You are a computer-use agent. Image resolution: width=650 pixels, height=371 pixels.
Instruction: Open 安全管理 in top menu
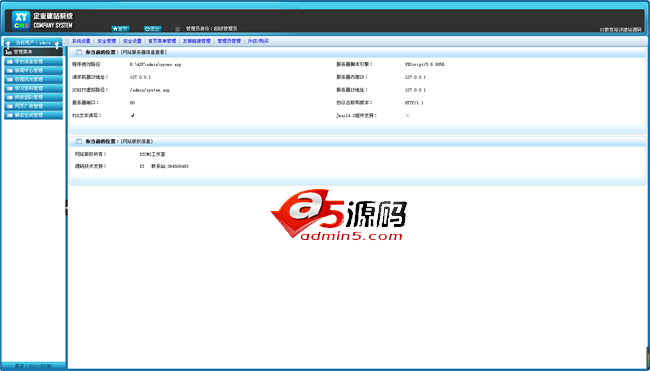coord(107,41)
